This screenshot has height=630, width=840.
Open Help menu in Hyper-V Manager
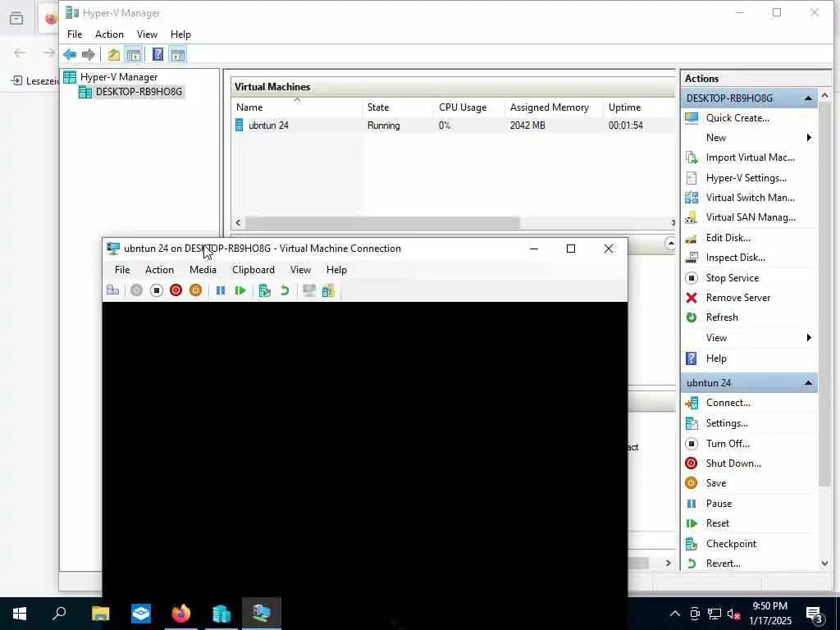(x=180, y=34)
